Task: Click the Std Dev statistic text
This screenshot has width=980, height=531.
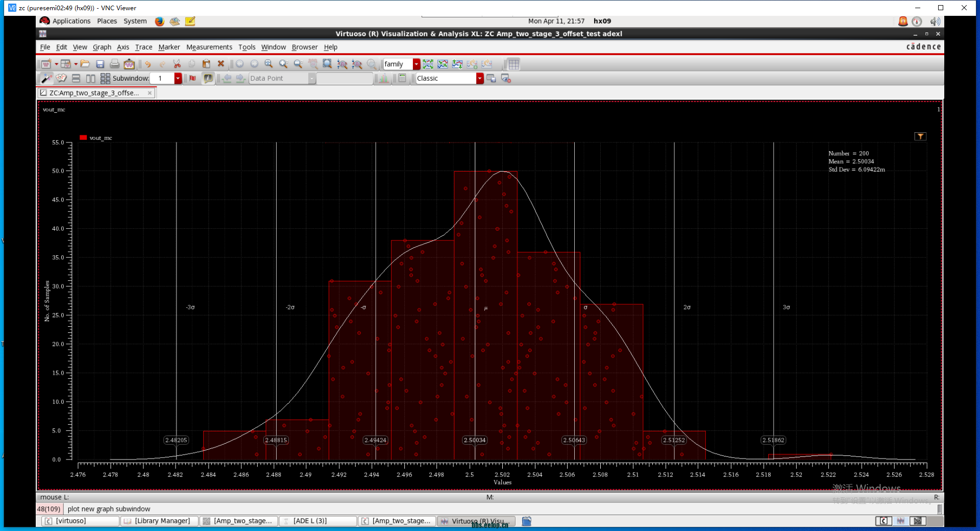Action: tap(856, 170)
